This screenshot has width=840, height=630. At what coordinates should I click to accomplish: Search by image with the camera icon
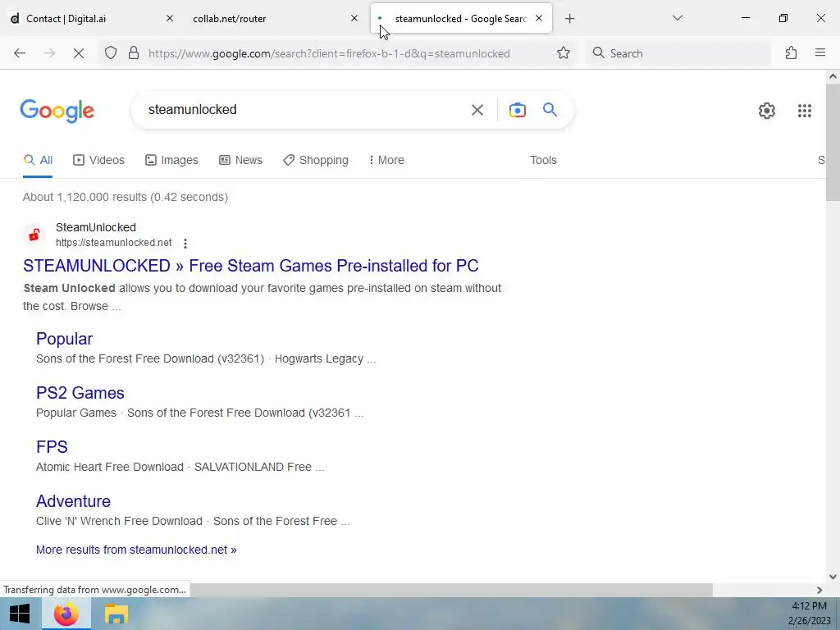tap(517, 110)
